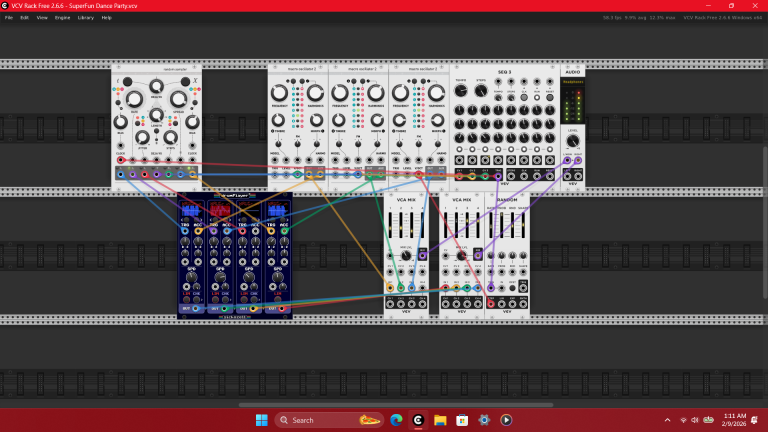Click first drumPlayer OUT jack
The height and width of the screenshot is (432, 768).
coord(195,309)
